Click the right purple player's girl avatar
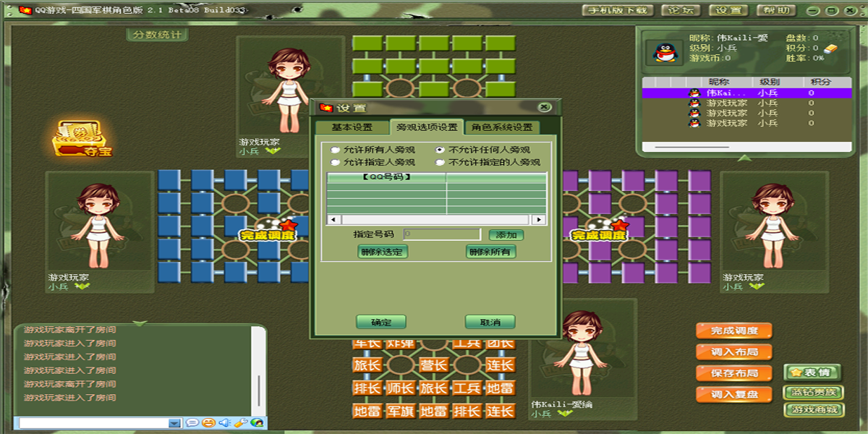The image size is (868, 434). click(x=772, y=226)
